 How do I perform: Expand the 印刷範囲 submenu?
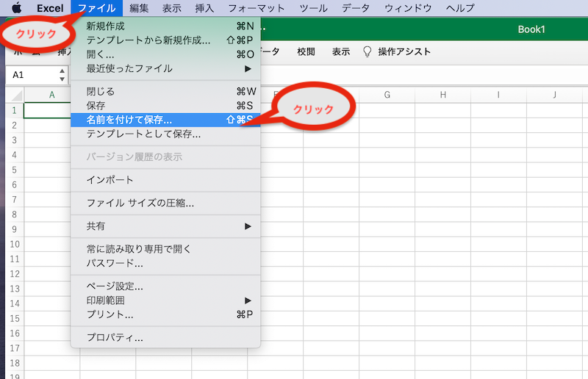click(x=165, y=300)
